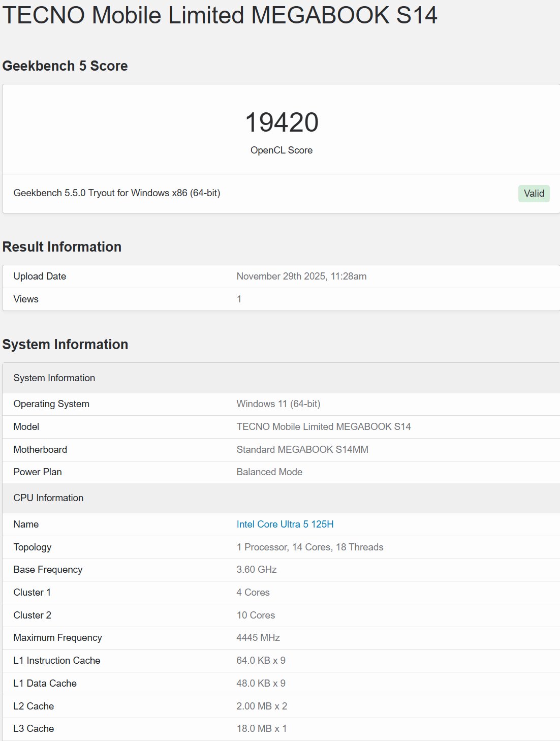The image size is (560, 741).
Task: Select the Geekbench 5 Score heading
Action: (65, 66)
